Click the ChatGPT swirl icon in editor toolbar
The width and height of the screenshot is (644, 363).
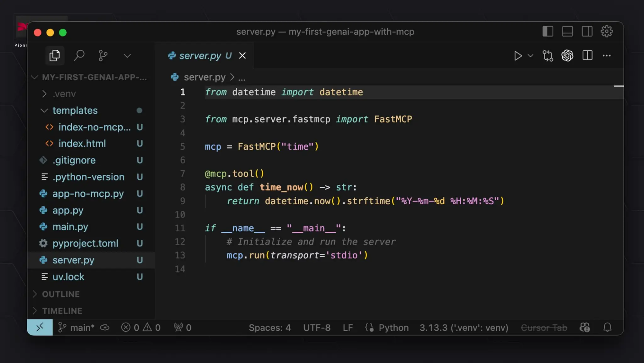point(567,56)
